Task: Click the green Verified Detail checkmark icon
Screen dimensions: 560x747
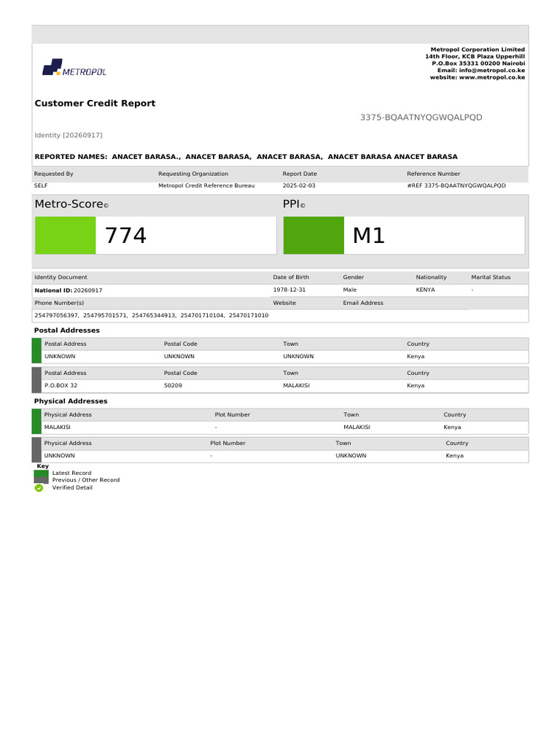Action: 39,488
